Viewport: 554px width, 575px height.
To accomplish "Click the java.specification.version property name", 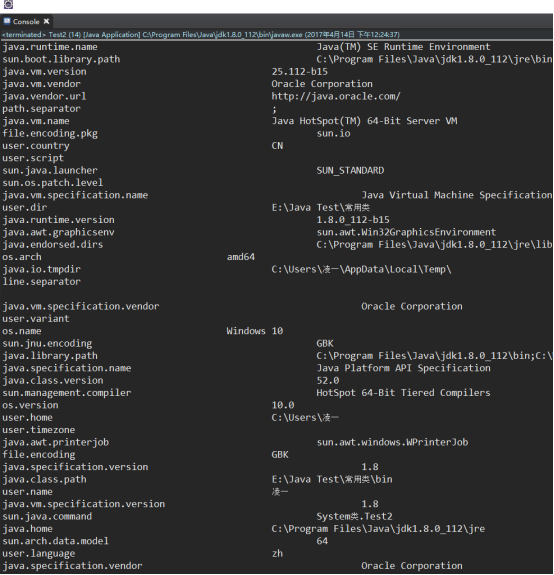I will click(75, 467).
